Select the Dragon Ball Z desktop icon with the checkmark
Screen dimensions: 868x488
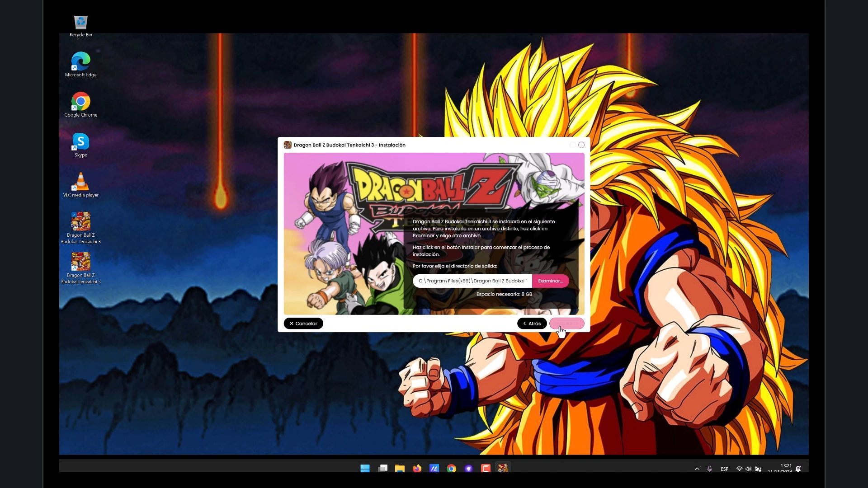81,228
